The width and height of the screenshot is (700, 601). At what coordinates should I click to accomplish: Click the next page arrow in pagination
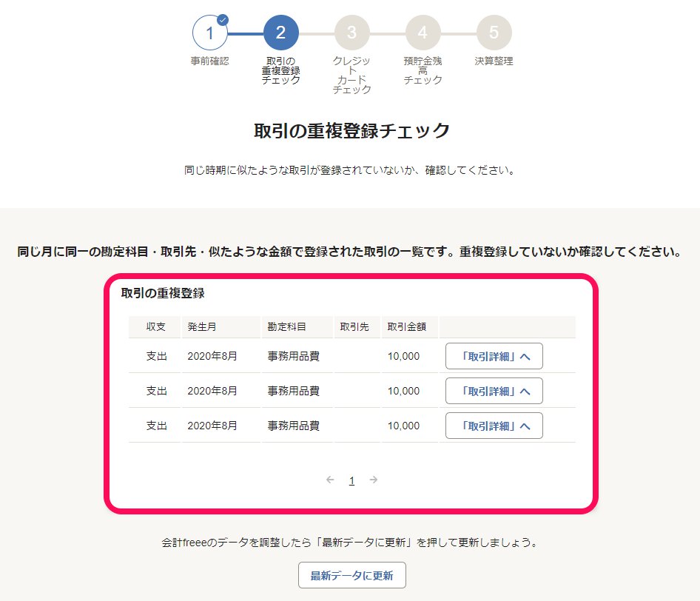pos(374,480)
